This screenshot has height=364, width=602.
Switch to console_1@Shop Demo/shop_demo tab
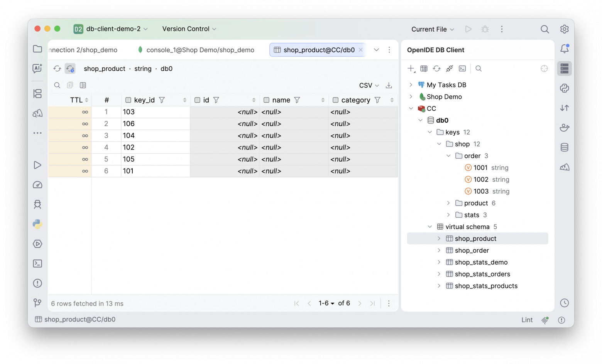pos(196,50)
